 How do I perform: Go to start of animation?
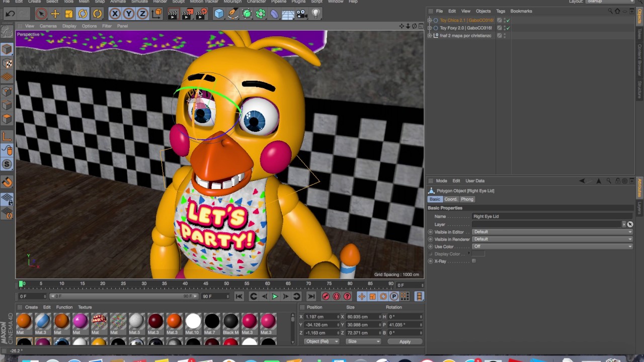pos(239,297)
